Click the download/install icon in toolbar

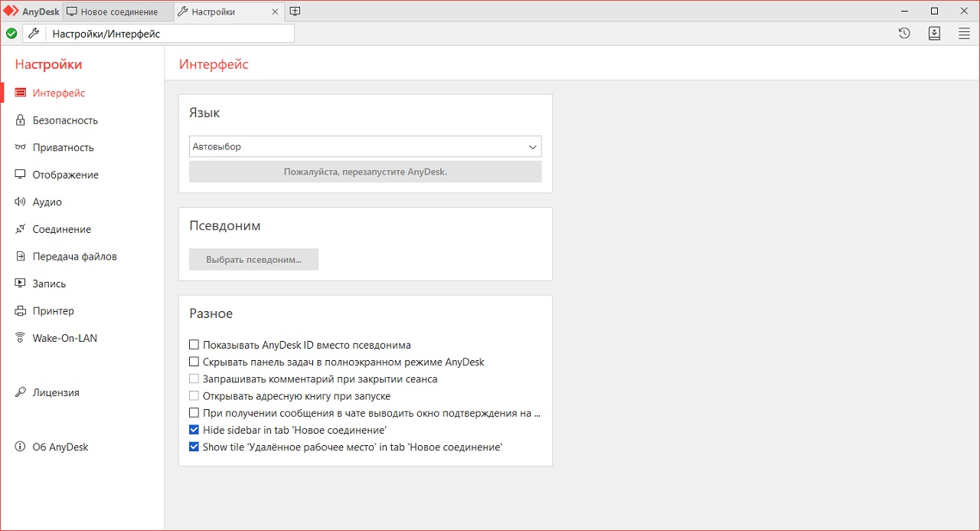pos(934,34)
